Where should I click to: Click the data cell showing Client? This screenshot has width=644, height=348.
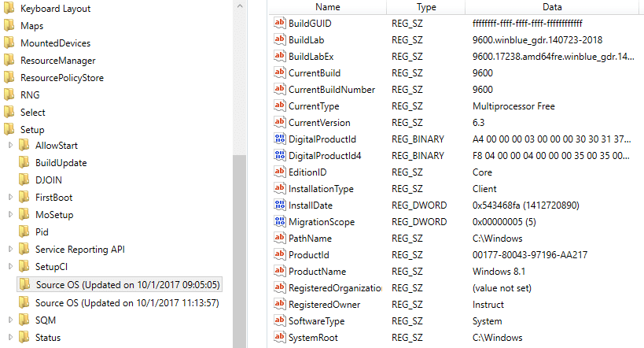484,189
